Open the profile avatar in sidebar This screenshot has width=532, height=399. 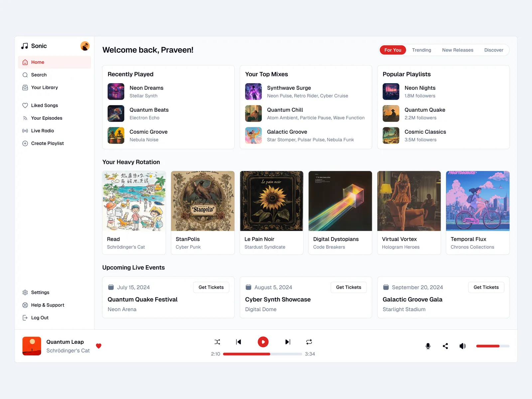(85, 46)
